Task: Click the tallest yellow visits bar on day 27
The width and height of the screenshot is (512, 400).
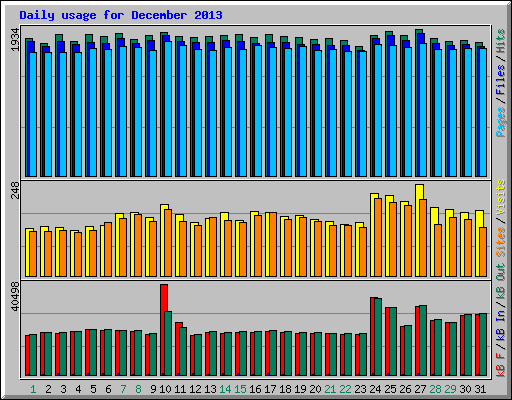Action: pyautogui.click(x=418, y=231)
